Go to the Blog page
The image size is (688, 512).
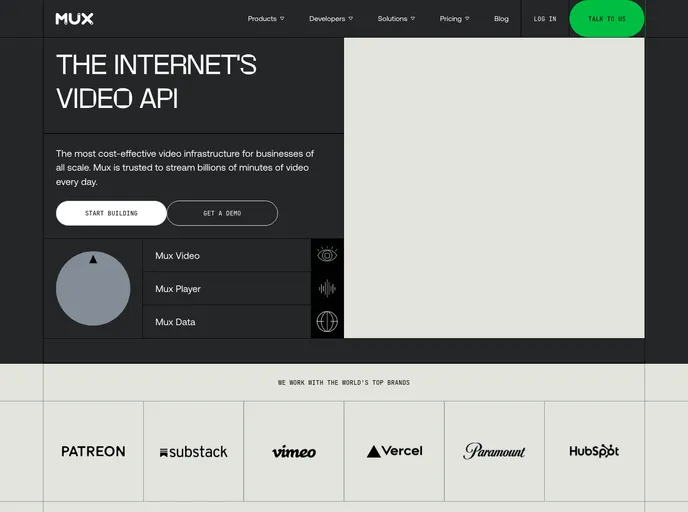point(501,19)
